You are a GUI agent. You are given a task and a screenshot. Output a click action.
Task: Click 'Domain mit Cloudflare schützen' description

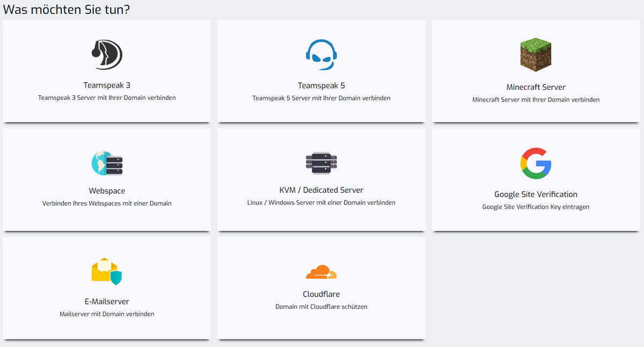tap(321, 307)
